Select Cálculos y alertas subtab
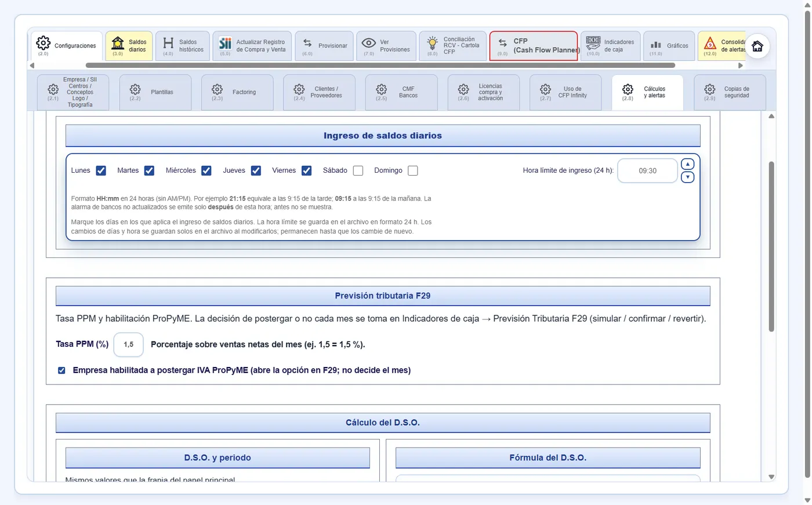Viewport: 812px width, 505px height. [647, 92]
